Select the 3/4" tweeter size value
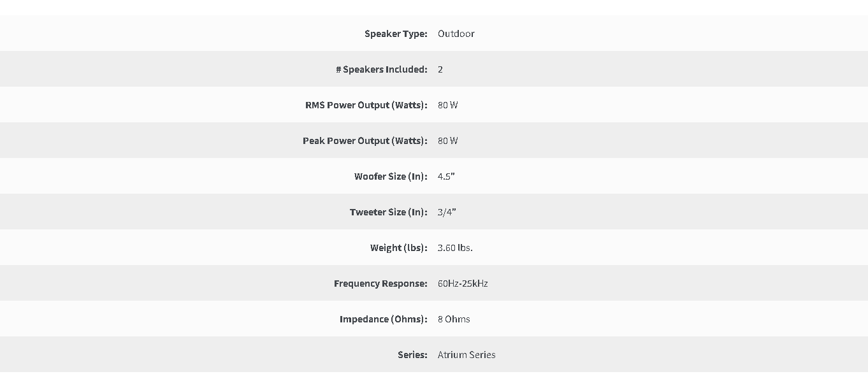The image size is (868, 381). (447, 212)
